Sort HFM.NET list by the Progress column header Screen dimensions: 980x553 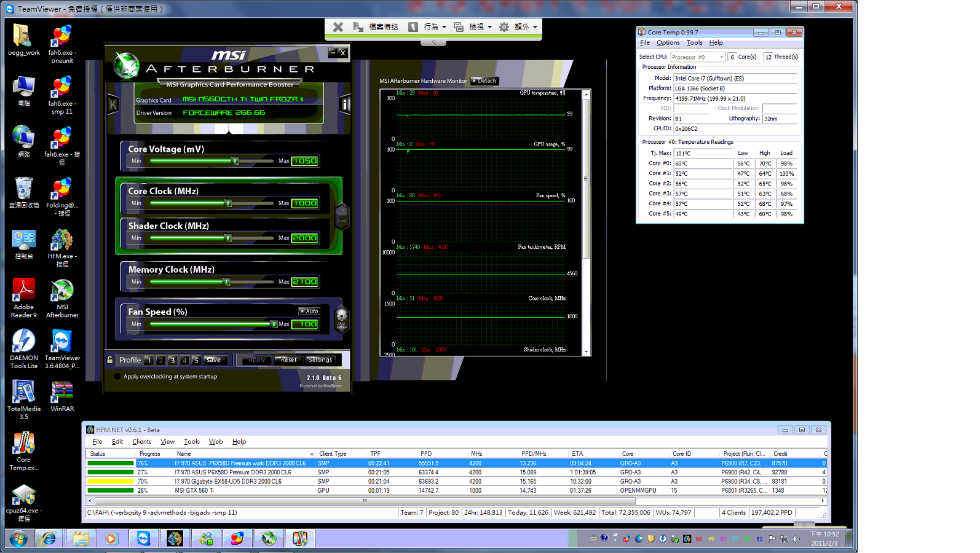coord(155,453)
